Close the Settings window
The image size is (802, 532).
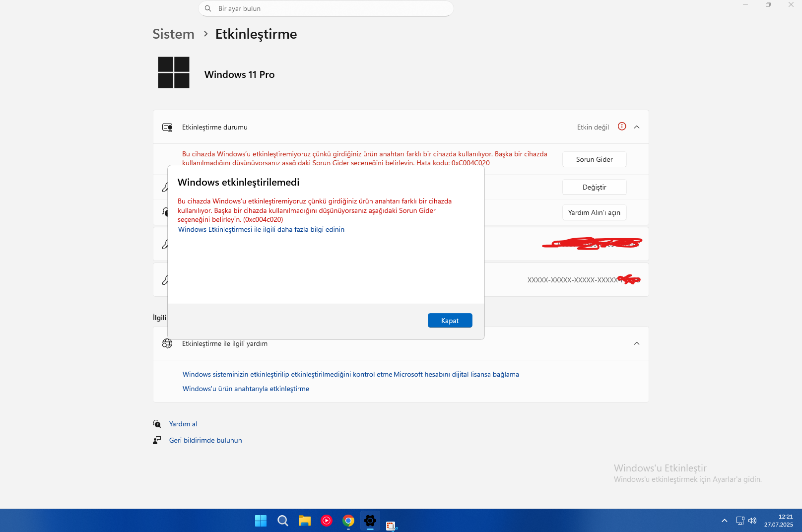click(x=791, y=4)
